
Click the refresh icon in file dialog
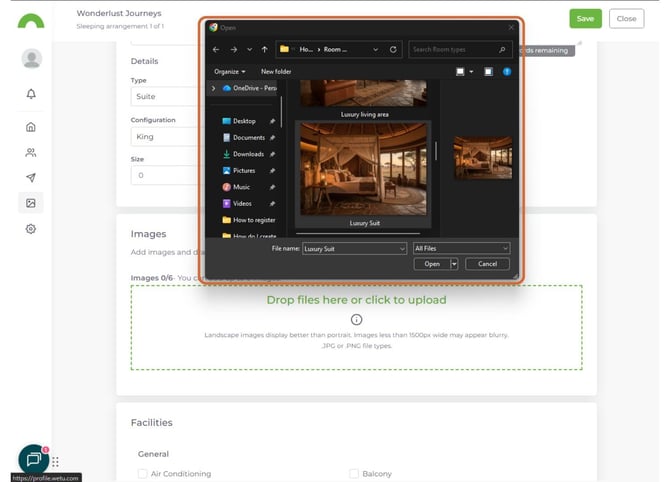click(393, 49)
